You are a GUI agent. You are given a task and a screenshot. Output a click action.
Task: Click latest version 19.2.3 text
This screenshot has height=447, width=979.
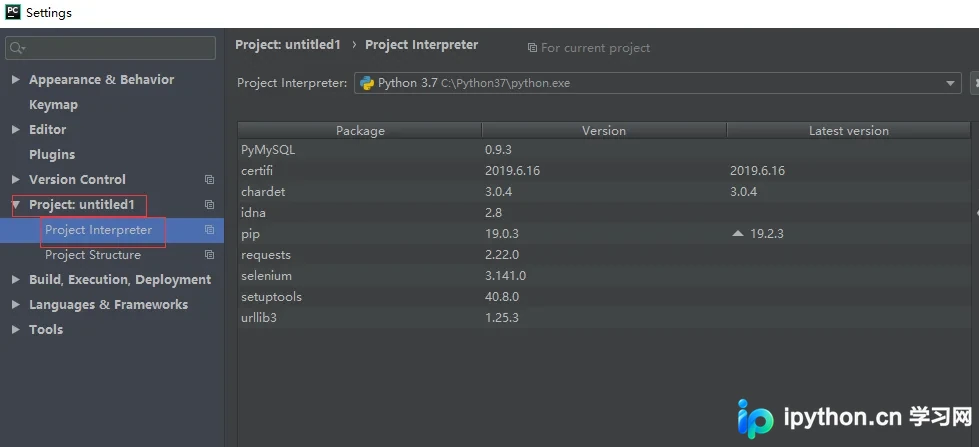point(767,233)
